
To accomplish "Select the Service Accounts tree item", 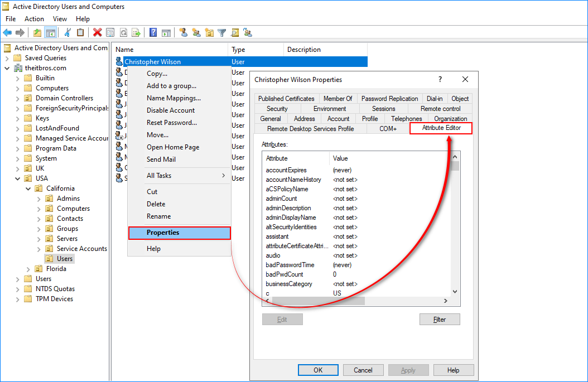I will click(x=82, y=249).
